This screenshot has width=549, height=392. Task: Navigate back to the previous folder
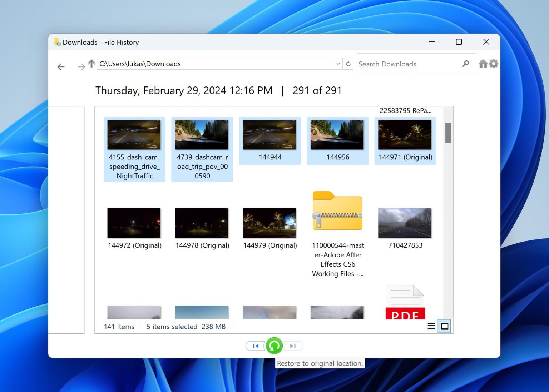click(x=61, y=67)
